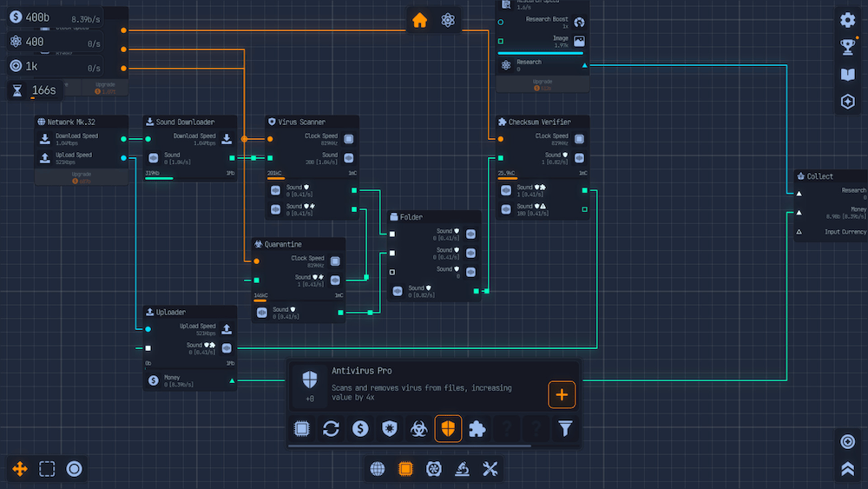Add Antivirus Pro with the plus button

[x=562, y=395]
